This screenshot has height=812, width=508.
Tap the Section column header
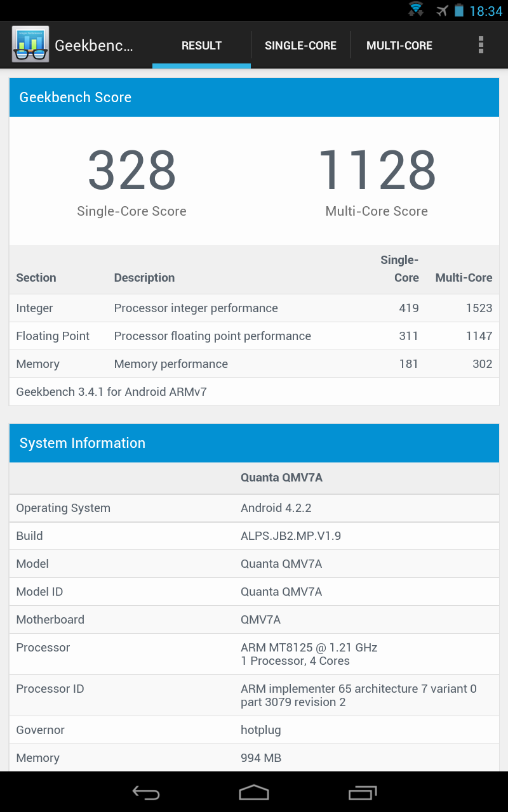tap(36, 278)
